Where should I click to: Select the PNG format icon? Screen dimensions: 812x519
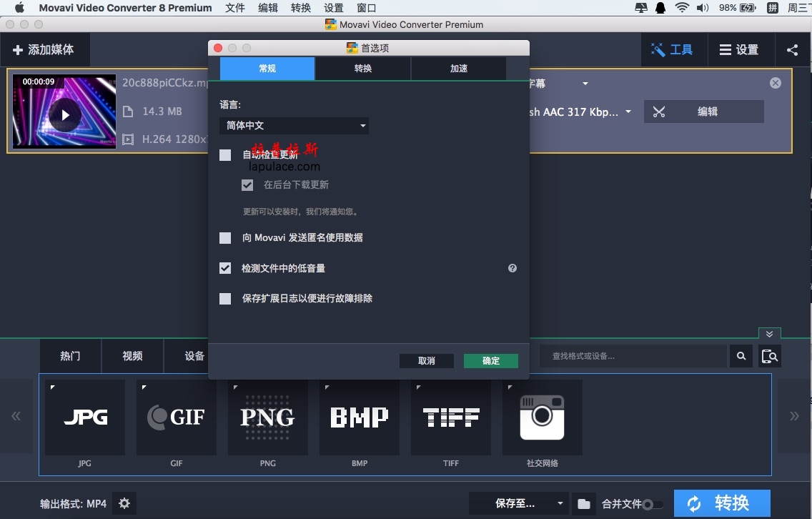(268, 417)
